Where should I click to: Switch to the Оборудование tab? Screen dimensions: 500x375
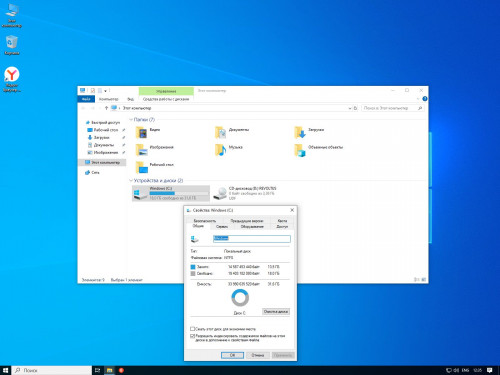click(x=252, y=227)
